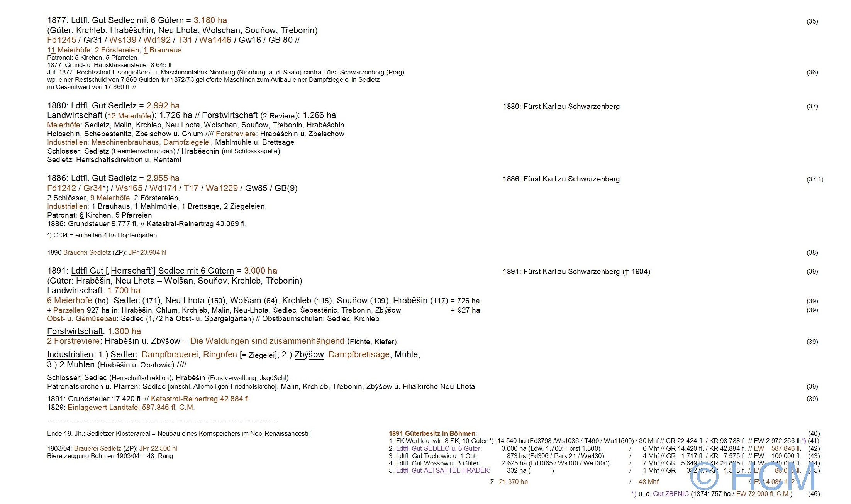Click the '3.180 ha' value in 1877 heading
The width and height of the screenshot is (851, 504).
click(x=210, y=20)
